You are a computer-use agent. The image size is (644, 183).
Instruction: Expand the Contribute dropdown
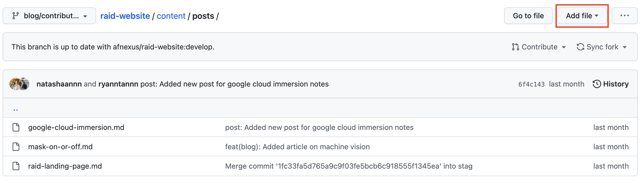(539, 47)
